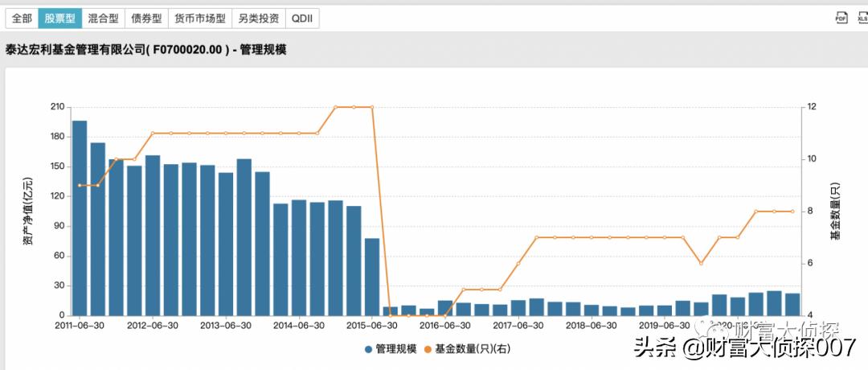Screen dimensions: 868x370
Task: Click the blue 管理规模 legend dot
Action: (368, 350)
